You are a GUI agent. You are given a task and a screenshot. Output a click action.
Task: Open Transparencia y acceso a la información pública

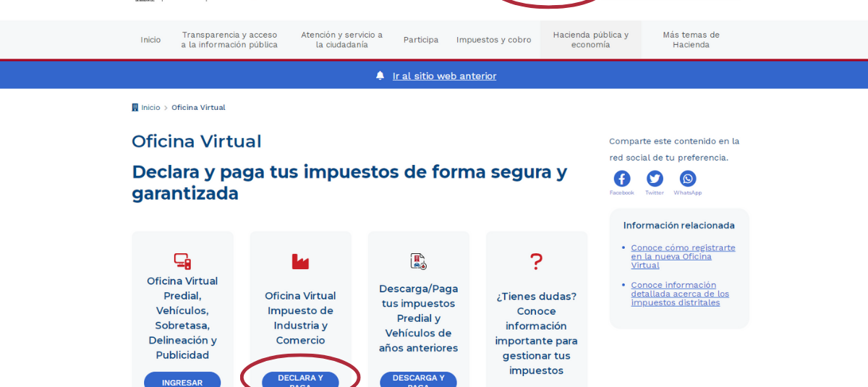pos(229,40)
